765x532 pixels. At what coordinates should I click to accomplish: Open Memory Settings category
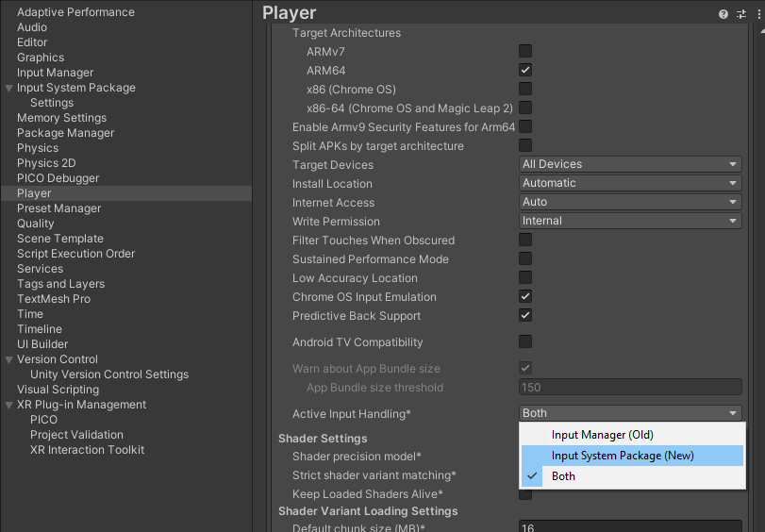61,118
